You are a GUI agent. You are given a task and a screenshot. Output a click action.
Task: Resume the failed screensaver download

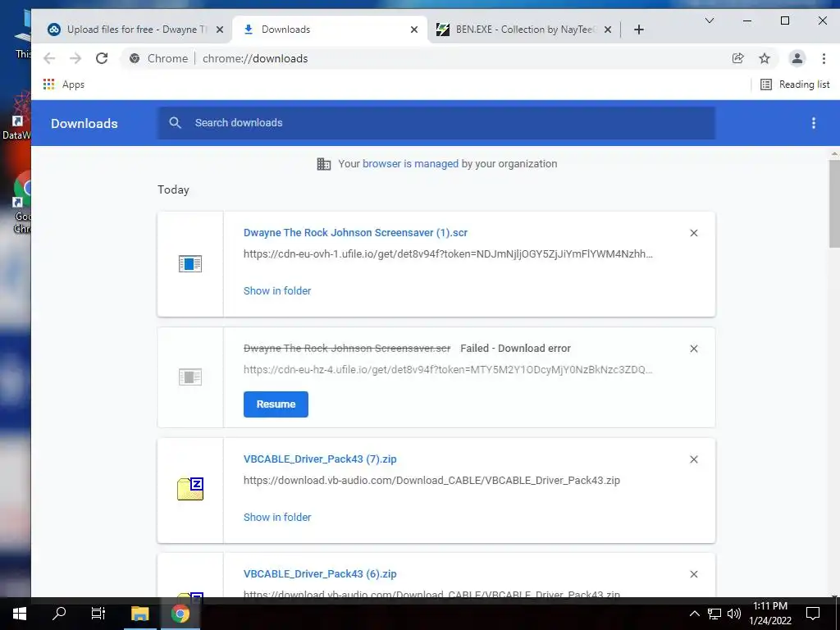coord(276,404)
